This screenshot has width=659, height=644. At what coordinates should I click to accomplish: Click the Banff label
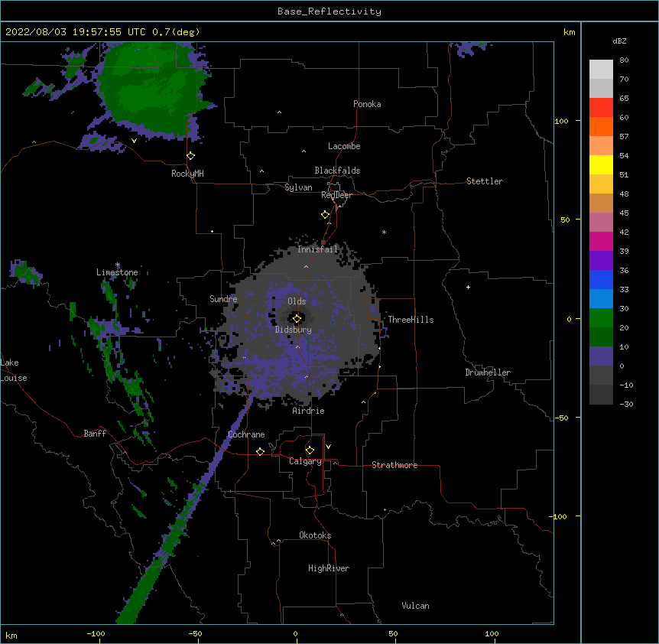[x=95, y=434]
